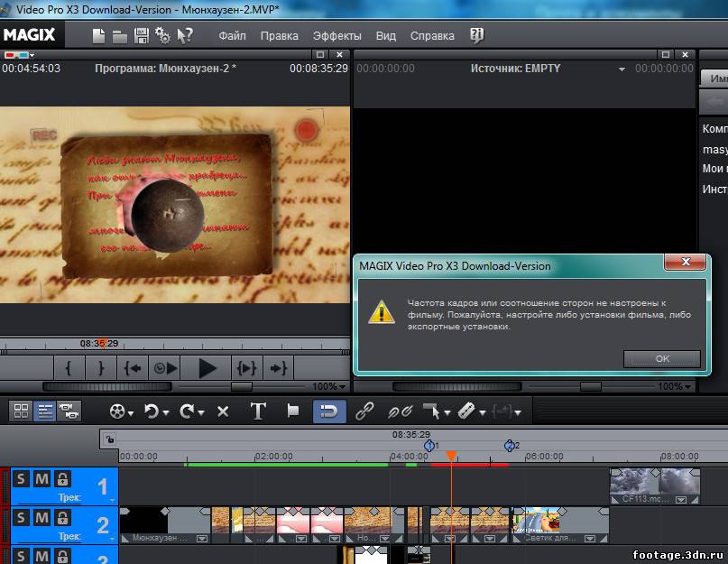
Task: Solo track 2
Action: point(21,518)
